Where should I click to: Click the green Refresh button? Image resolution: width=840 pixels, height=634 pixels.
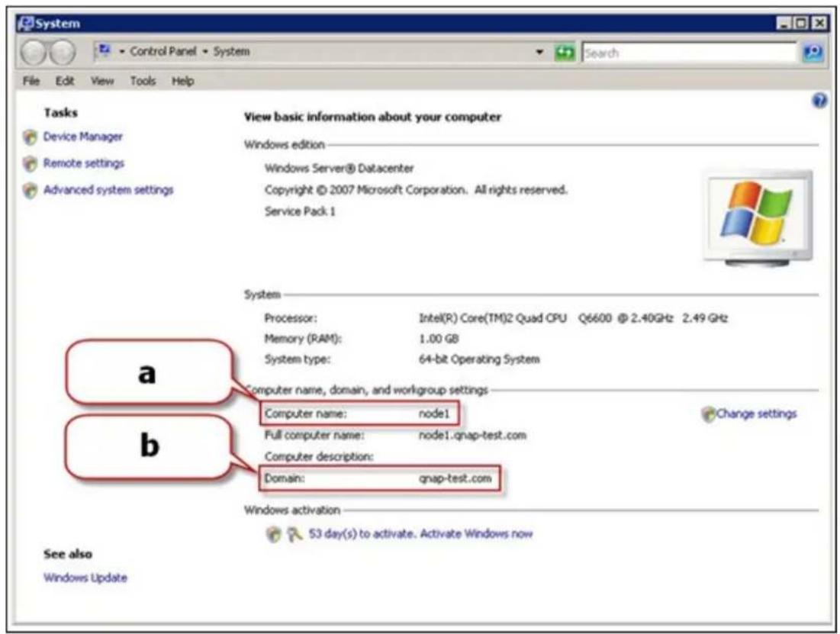[565, 53]
